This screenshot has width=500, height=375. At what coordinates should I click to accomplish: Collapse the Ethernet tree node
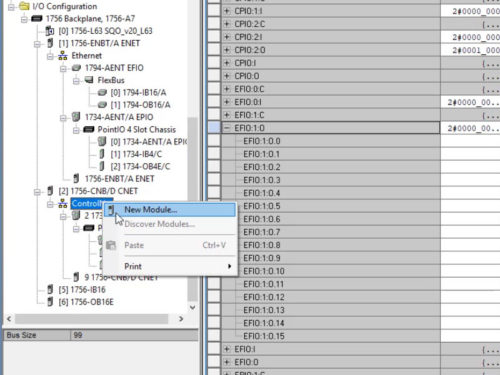click(x=50, y=56)
